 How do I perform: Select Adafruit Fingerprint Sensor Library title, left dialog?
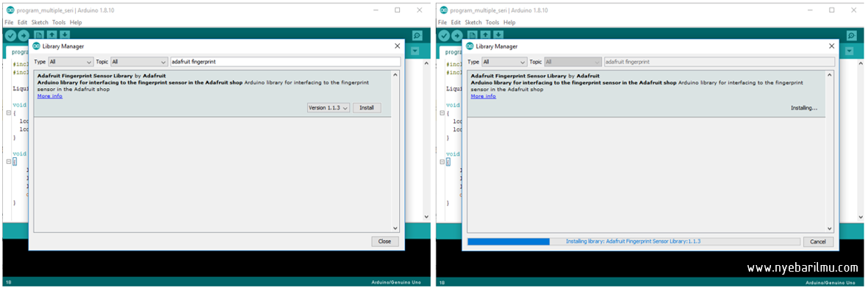point(85,76)
